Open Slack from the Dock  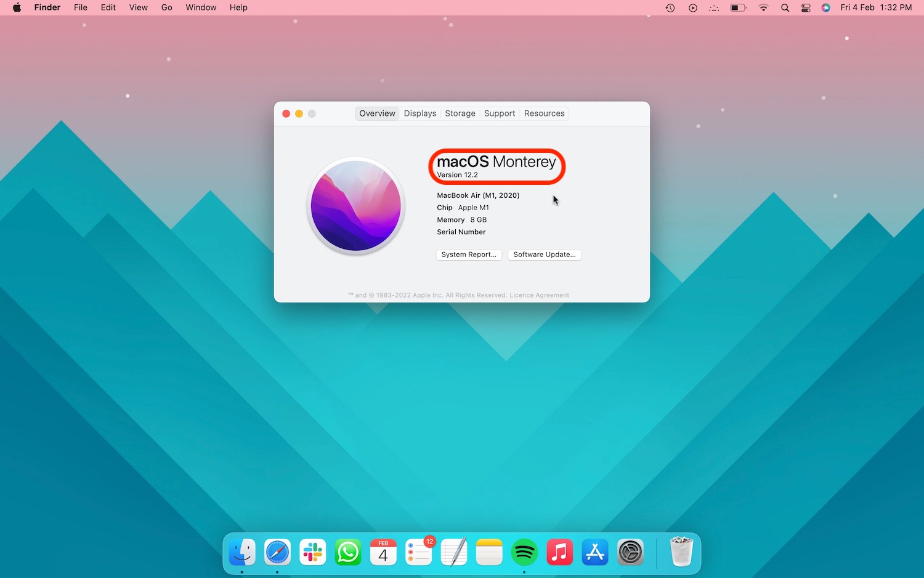312,552
